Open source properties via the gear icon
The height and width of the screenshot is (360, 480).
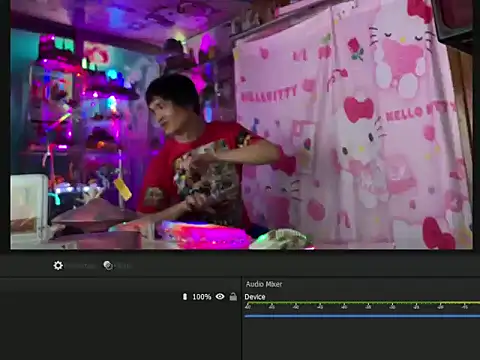click(58, 266)
